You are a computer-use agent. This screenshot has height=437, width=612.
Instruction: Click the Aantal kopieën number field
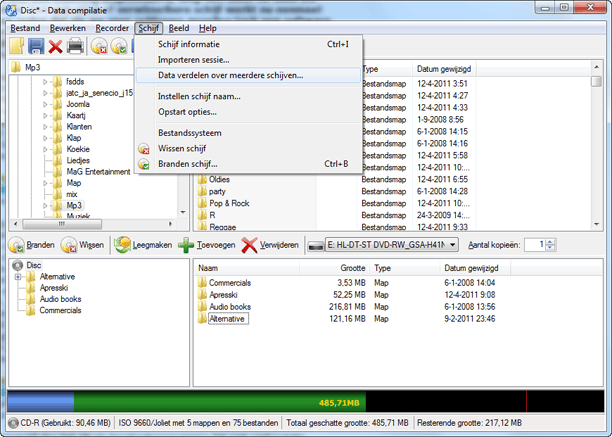click(x=535, y=245)
